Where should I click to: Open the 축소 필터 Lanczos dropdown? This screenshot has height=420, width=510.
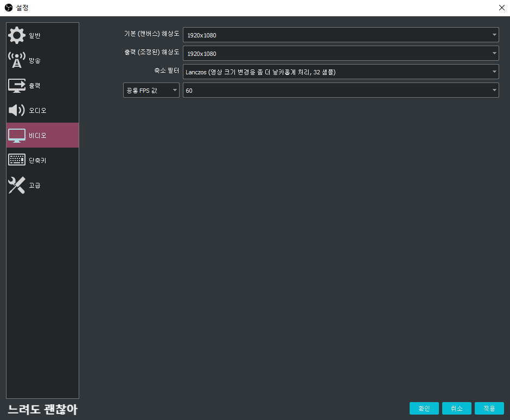coord(341,72)
